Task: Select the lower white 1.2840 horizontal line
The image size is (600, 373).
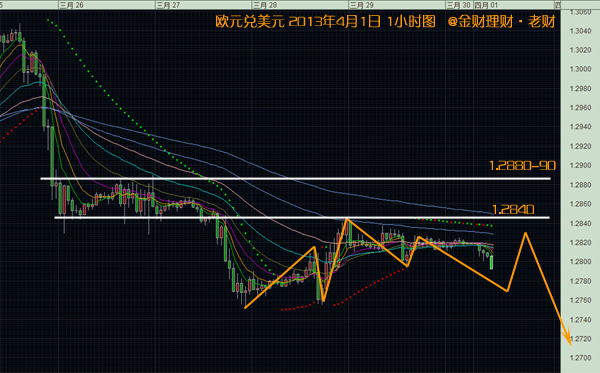Action: pos(302,218)
